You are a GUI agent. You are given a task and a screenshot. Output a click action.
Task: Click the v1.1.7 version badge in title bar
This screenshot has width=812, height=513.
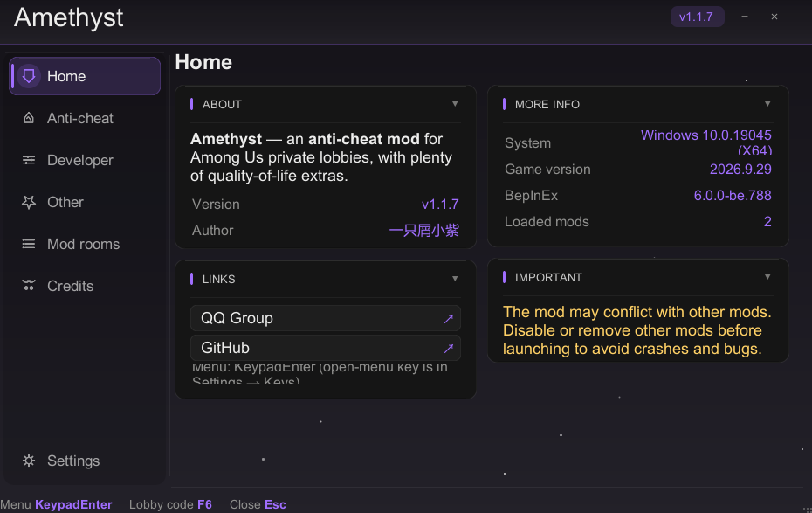[697, 17]
